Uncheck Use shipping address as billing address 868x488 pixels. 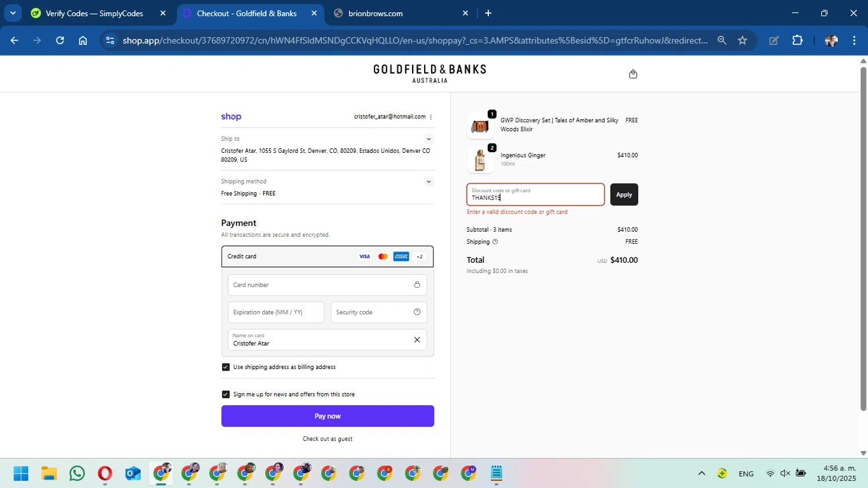click(x=226, y=367)
